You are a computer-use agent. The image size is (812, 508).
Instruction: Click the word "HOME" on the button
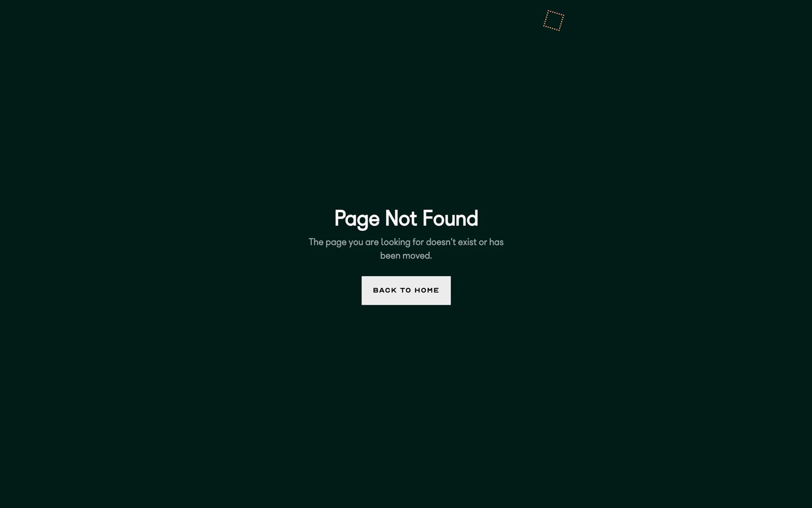427,290
